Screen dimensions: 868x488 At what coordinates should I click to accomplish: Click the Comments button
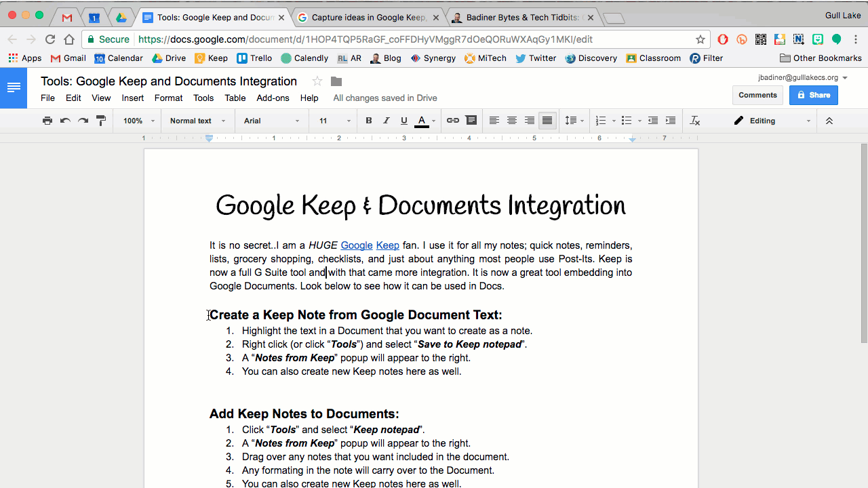pyautogui.click(x=757, y=95)
